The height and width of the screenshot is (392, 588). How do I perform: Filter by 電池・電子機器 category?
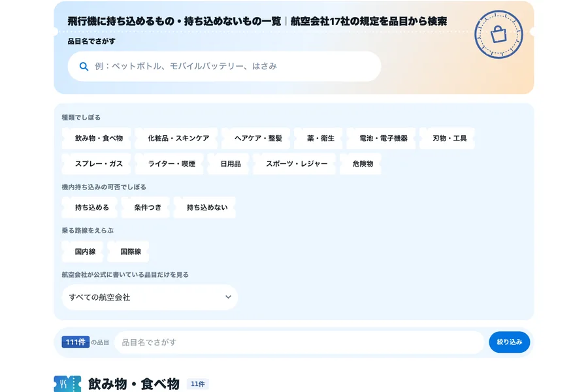381,139
